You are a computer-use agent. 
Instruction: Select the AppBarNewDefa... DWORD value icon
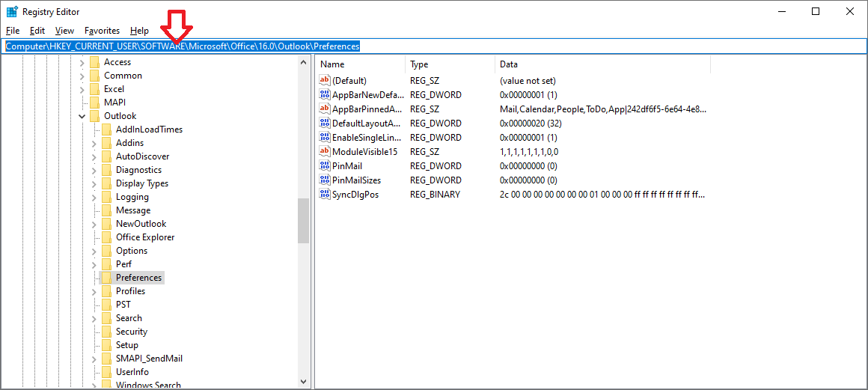(325, 95)
